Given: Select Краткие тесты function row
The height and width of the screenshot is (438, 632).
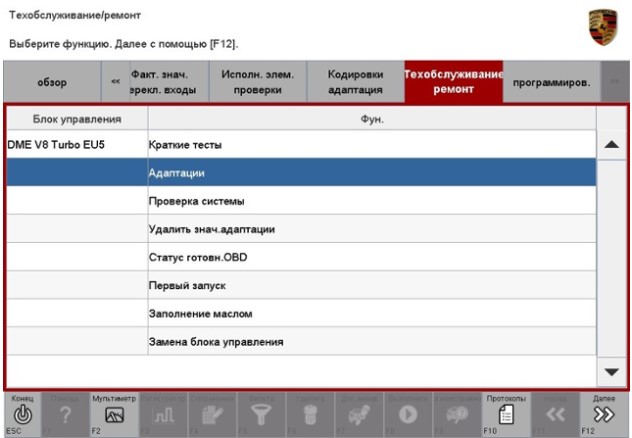Looking at the screenshot, I should pyautogui.click(x=370, y=145).
